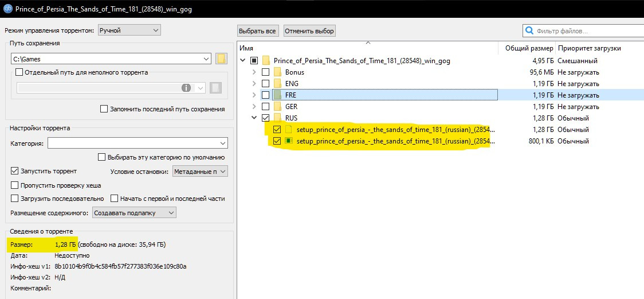Enable skip hash check checkbox

[x=15, y=185]
